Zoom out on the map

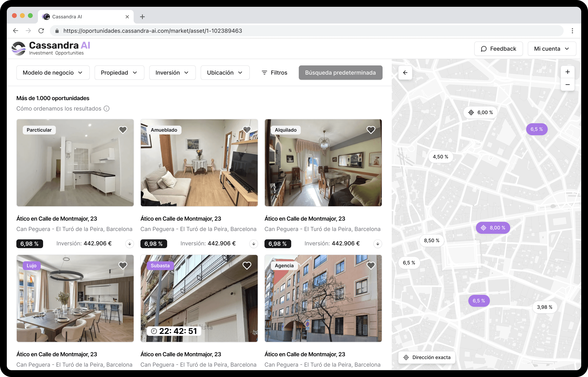coord(567,85)
